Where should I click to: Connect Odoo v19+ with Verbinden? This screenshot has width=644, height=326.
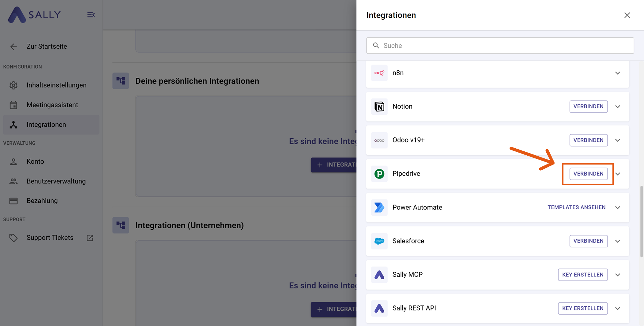[588, 140]
